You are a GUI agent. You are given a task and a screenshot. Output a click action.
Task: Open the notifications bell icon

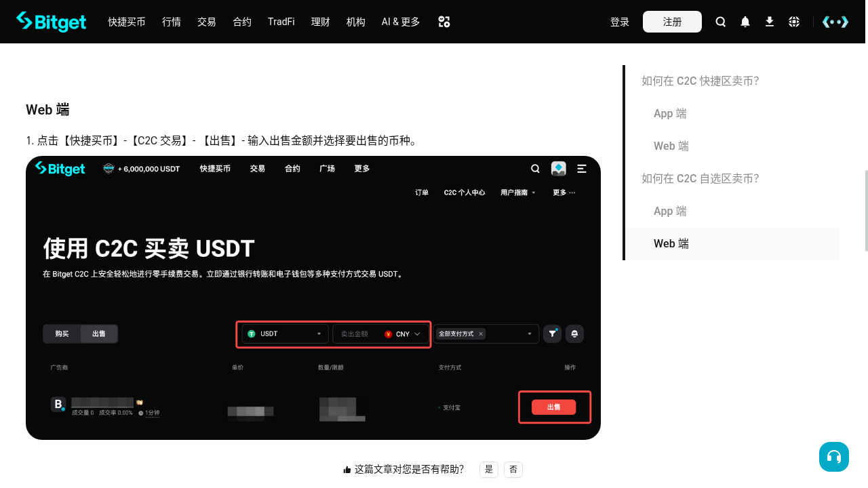point(745,22)
